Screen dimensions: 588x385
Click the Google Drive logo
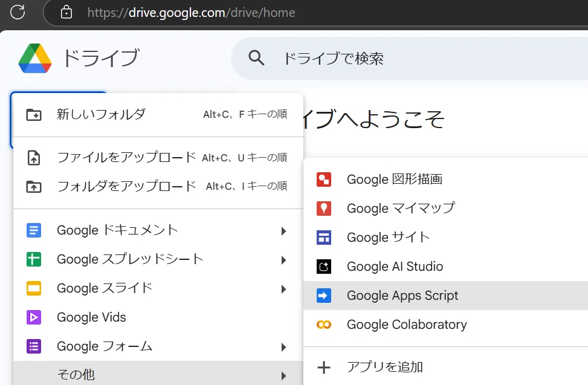(x=35, y=58)
